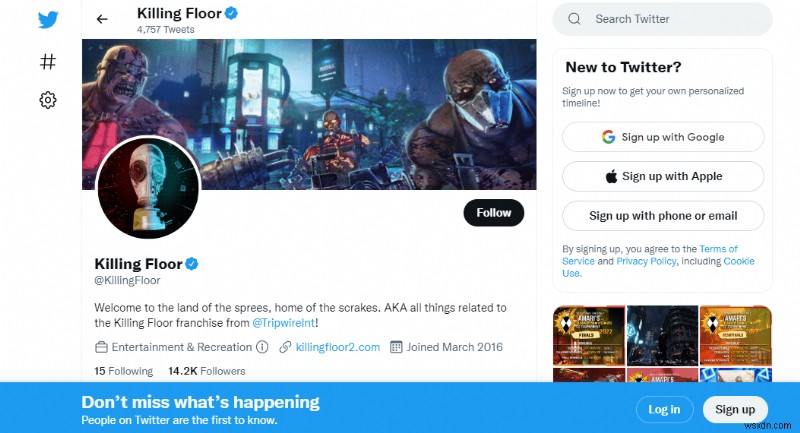
Task: Open the Privacy Policy link
Action: tap(646, 261)
